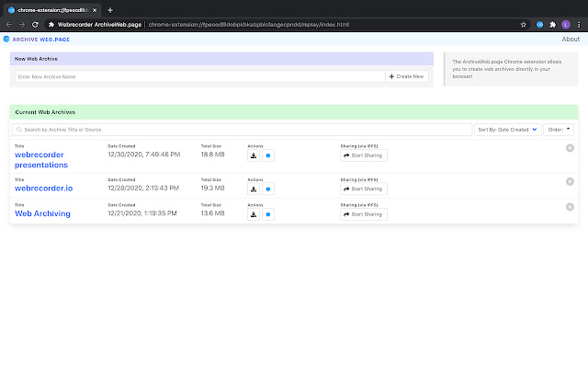This screenshot has height=368, width=588.
Task: Focus the Enter New Archive Name field
Action: pyautogui.click(x=199, y=76)
